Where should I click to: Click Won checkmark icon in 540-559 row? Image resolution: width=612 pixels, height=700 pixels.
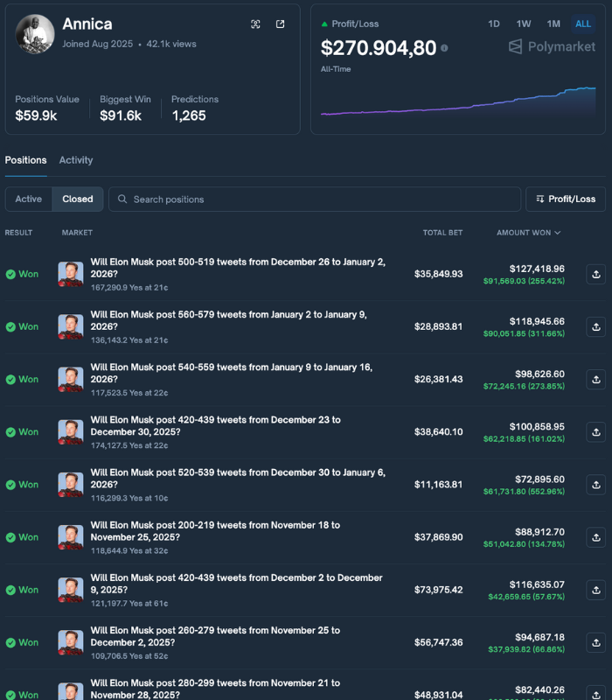point(10,380)
